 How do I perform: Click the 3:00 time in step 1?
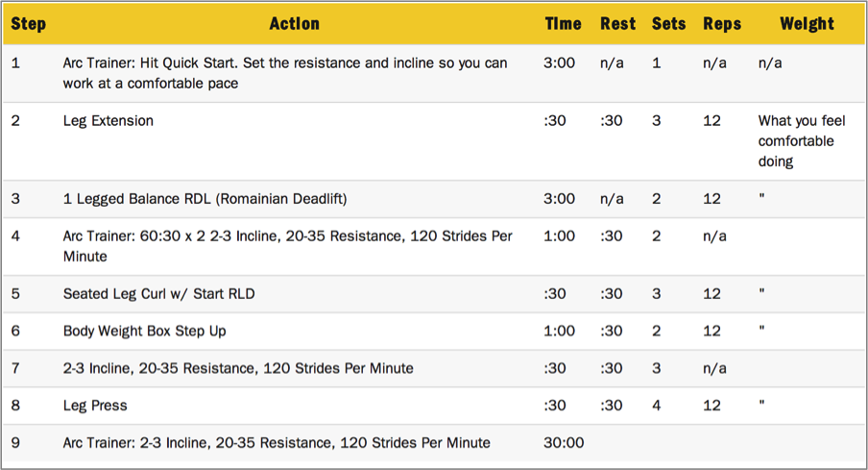click(559, 63)
